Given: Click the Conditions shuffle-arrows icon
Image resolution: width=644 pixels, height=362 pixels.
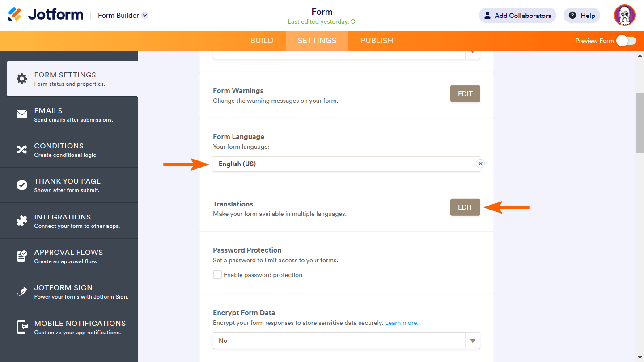Looking at the screenshot, I should click(x=22, y=150).
